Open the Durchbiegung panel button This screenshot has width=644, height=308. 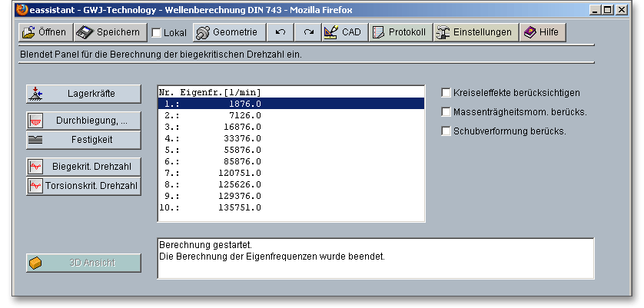point(84,121)
